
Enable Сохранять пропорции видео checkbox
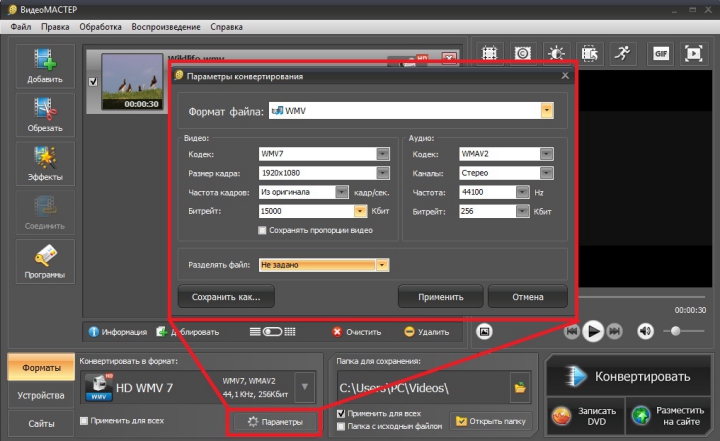(x=262, y=230)
